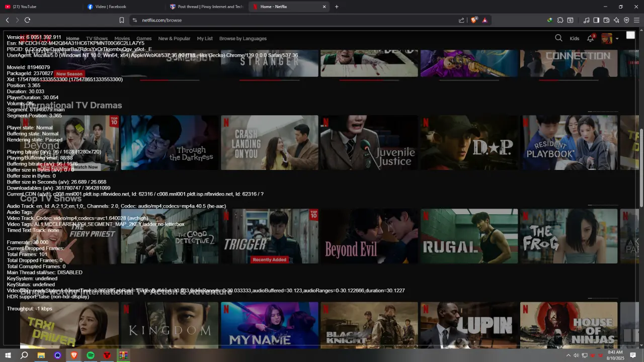Screen dimensions: 644x362
Task: Open the Connection title card
Action: pos(569,63)
